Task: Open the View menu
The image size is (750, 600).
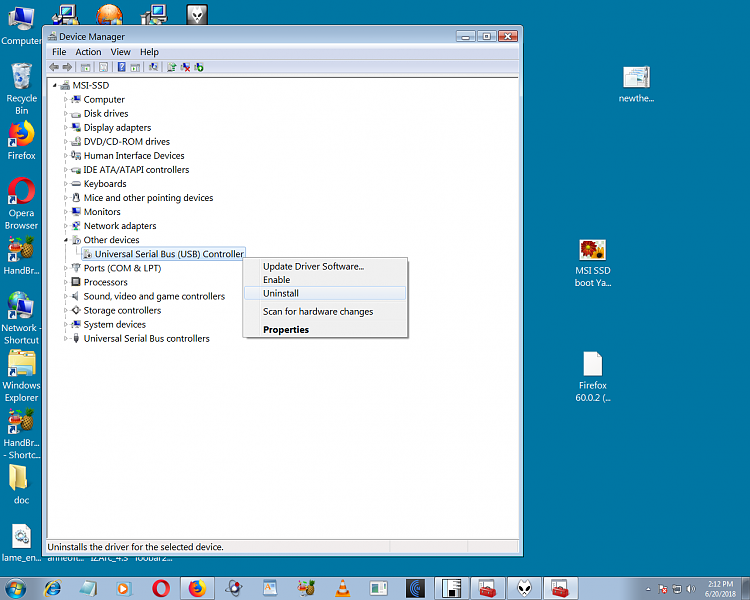Action: 121,52
